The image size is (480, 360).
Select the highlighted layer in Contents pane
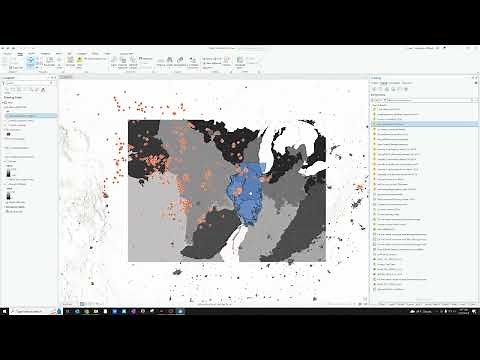click(x=30, y=116)
